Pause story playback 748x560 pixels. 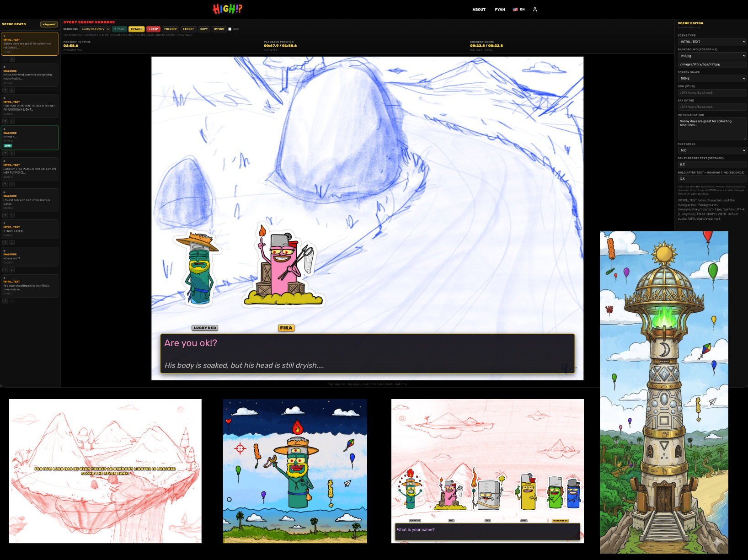pos(136,29)
